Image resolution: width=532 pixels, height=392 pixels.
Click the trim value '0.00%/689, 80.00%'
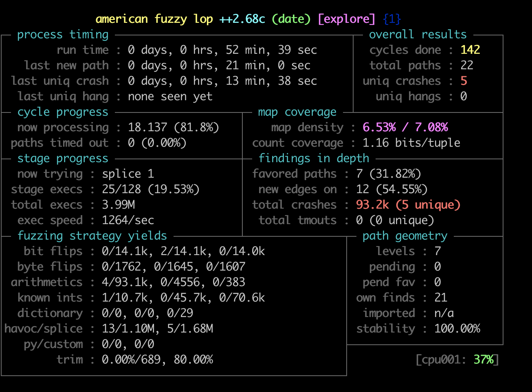point(157,360)
